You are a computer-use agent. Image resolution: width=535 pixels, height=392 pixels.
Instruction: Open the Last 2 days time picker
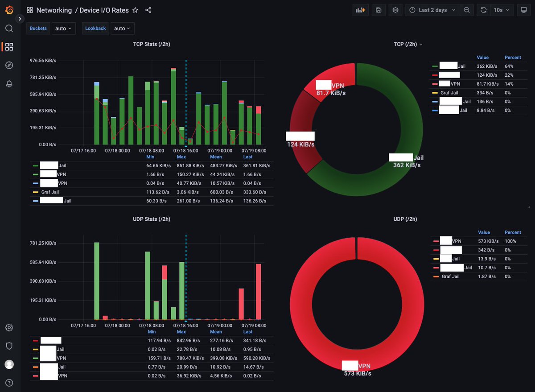point(433,10)
